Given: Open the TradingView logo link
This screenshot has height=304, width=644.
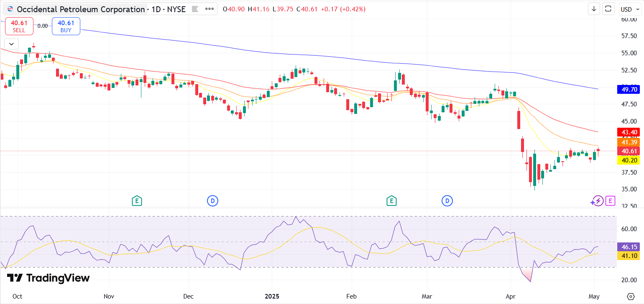Looking at the screenshot, I should tap(49, 278).
